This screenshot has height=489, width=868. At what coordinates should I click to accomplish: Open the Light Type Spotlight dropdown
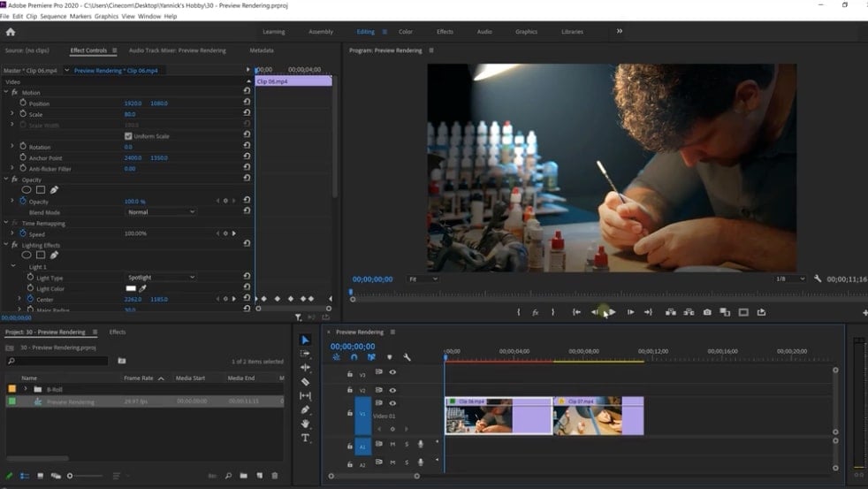[161, 278]
